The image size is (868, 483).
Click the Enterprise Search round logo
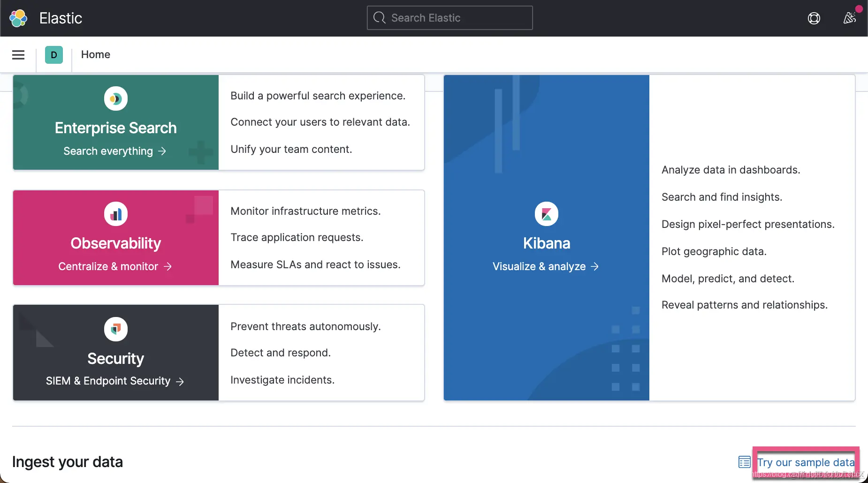coord(116,98)
